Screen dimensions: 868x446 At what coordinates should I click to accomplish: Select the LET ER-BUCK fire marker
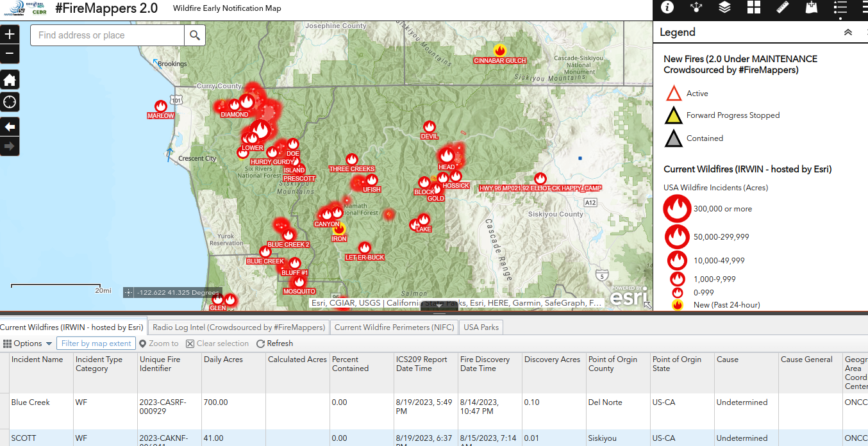365,248
